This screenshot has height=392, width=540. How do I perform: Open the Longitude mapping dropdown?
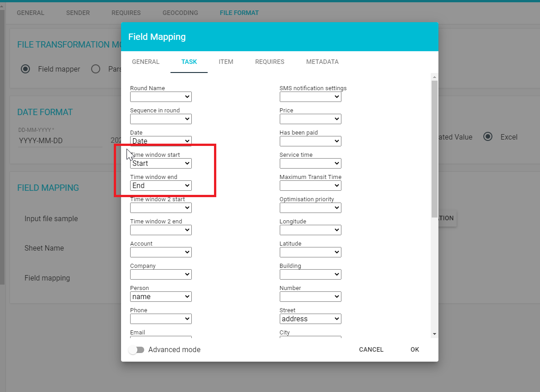pyautogui.click(x=310, y=230)
